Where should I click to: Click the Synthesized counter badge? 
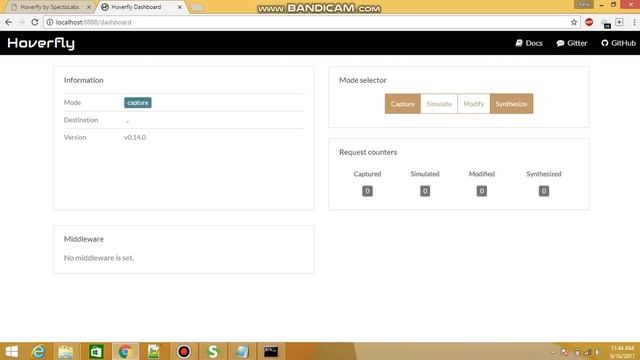tap(544, 191)
